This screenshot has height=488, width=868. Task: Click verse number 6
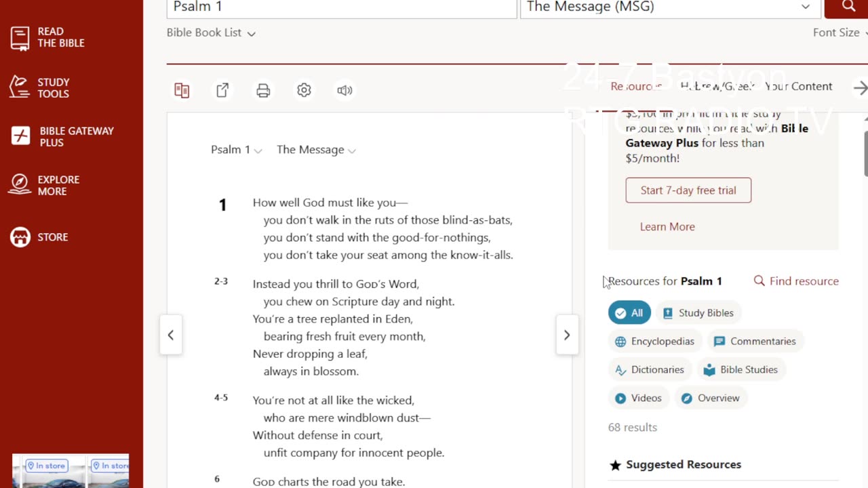217,479
